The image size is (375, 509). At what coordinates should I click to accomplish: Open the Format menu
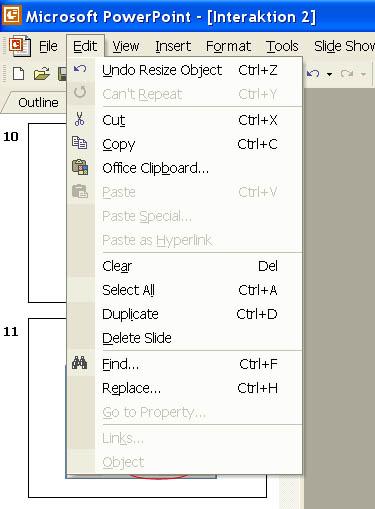coord(228,46)
